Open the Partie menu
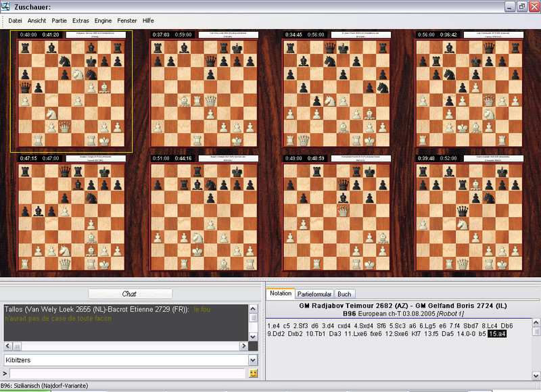This screenshot has width=541, height=392. pyautogui.click(x=60, y=21)
